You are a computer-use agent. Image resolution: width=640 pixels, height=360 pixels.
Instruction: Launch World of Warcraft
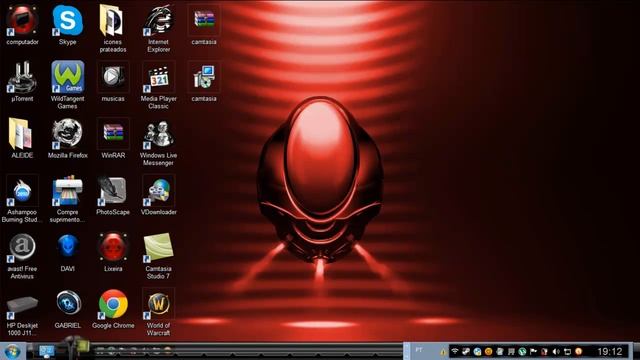[158, 312]
